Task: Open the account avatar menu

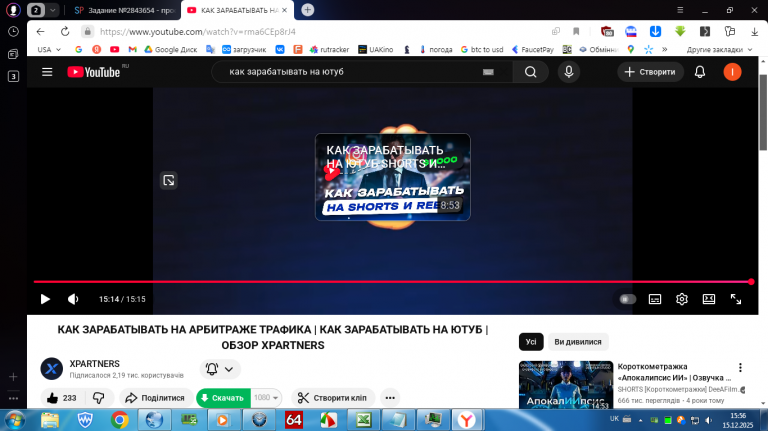Action: (x=732, y=72)
